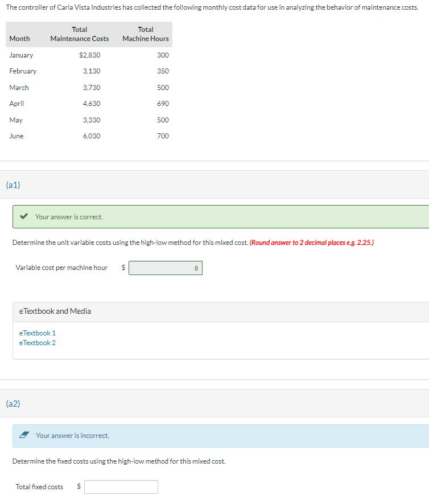Screen dimensions: 429x504
Task: Click the 'Determine the unit variable costs' prompt
Action: pos(130,243)
